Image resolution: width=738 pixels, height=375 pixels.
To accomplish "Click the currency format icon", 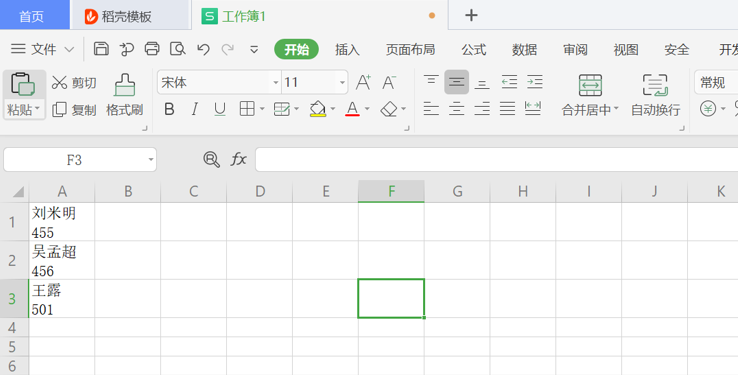I will (708, 109).
